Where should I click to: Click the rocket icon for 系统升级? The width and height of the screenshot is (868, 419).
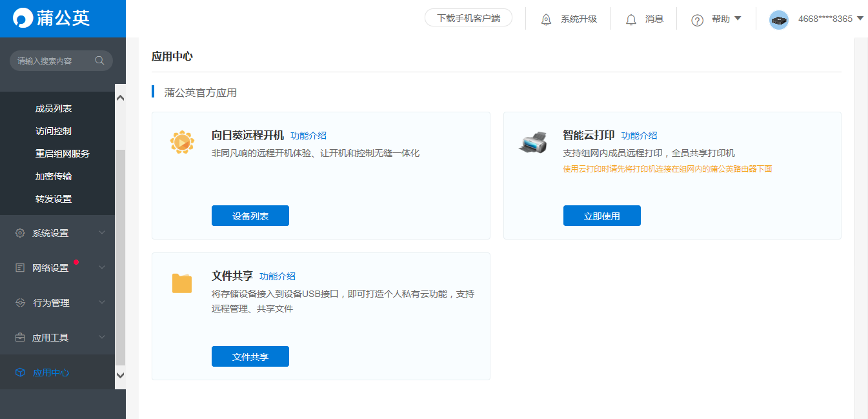click(546, 19)
